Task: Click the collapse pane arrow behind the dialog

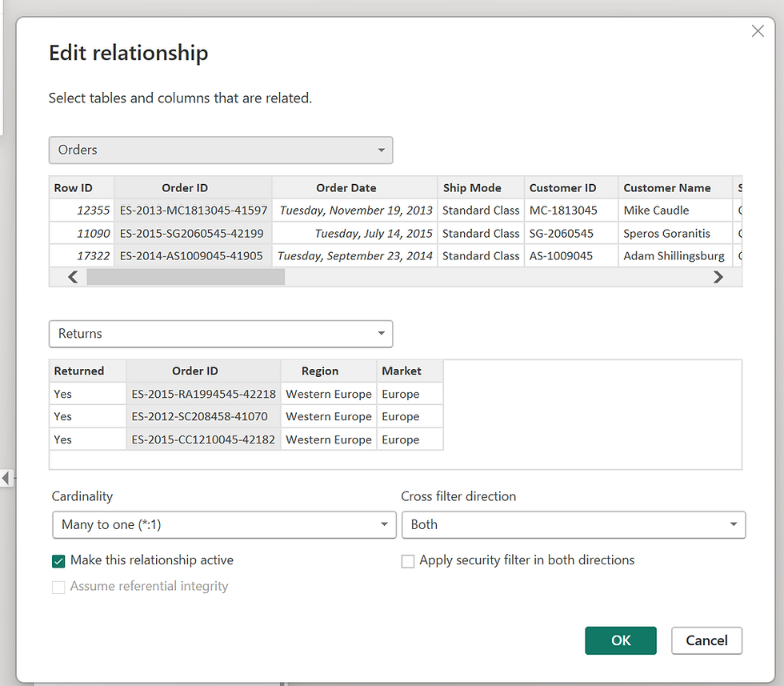Action: [6, 478]
